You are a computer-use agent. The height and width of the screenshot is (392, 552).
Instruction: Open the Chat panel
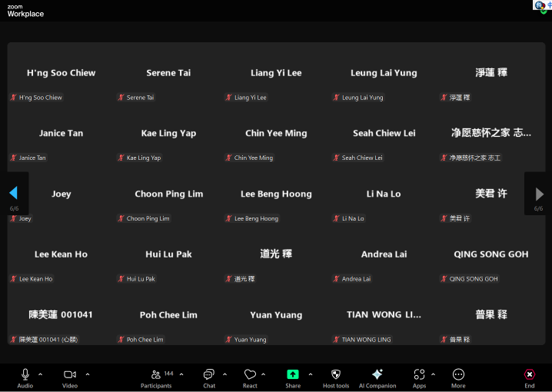pyautogui.click(x=209, y=374)
